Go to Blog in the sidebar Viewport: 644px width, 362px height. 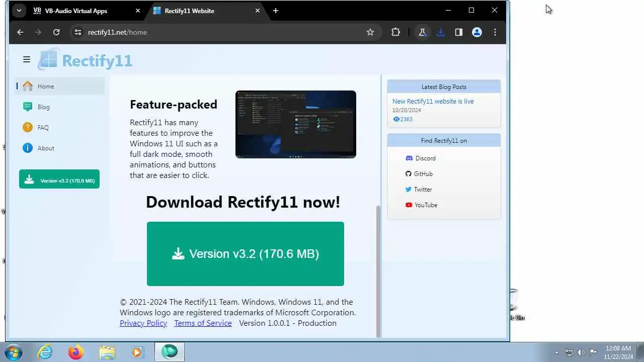(60, 107)
